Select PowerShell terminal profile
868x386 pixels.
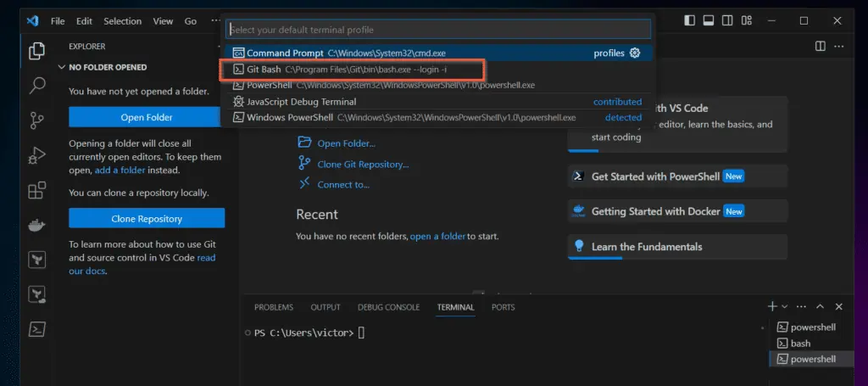(439, 86)
